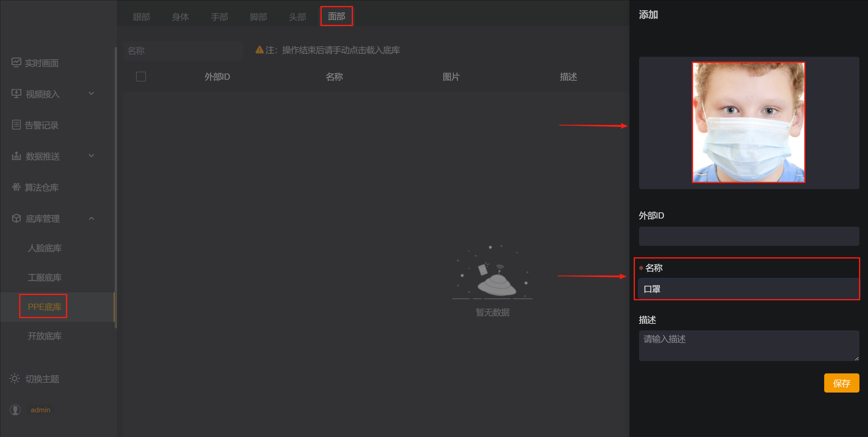Click the 外部ID column header

coord(217,77)
